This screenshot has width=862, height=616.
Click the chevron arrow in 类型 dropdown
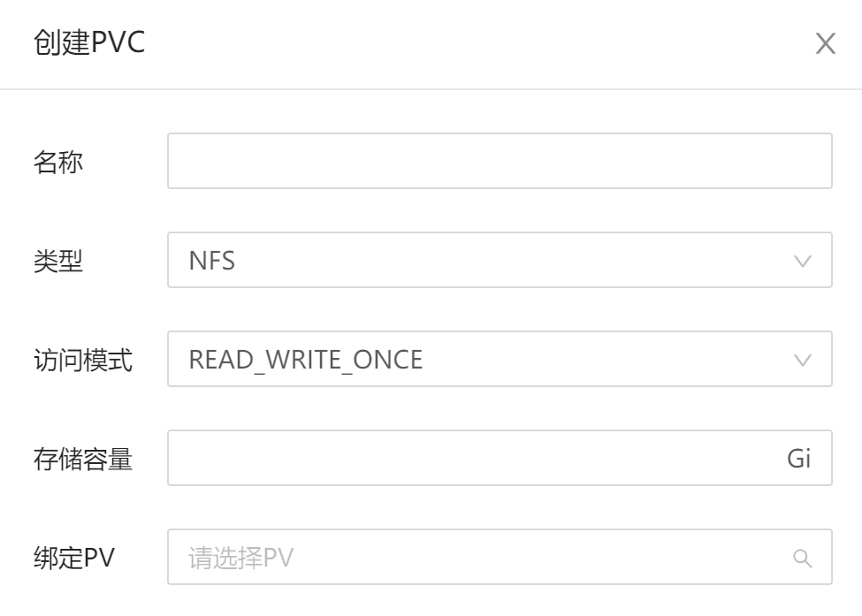point(802,261)
